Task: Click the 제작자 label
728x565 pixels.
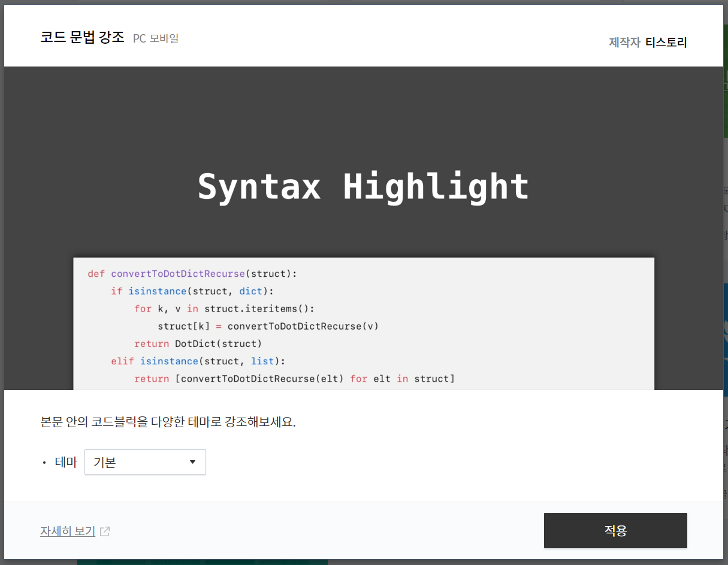Action: [x=624, y=43]
